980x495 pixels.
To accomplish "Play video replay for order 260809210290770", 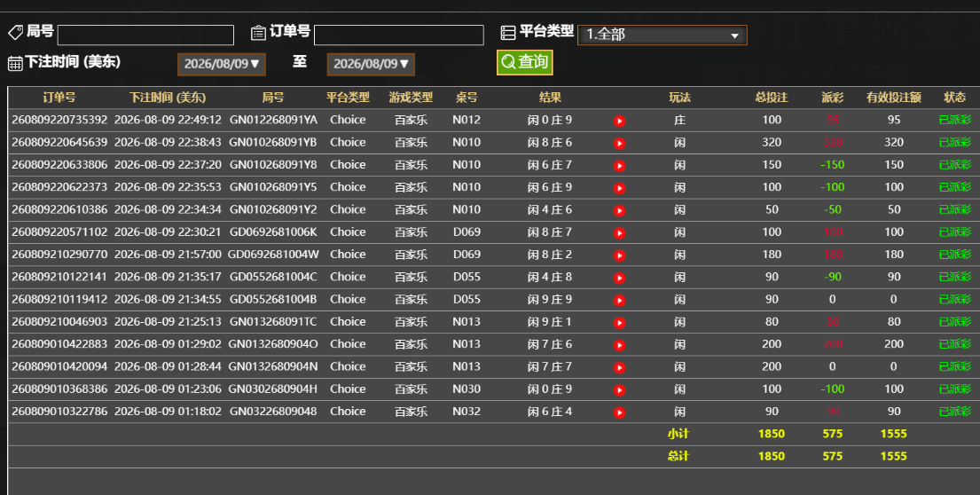I will 619,255.
